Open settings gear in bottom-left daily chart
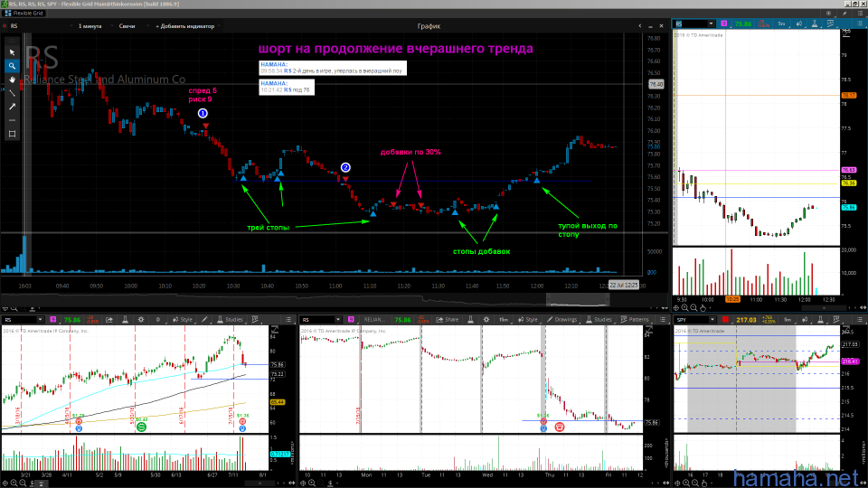Screen dimensions: 868x488 [x=141, y=320]
